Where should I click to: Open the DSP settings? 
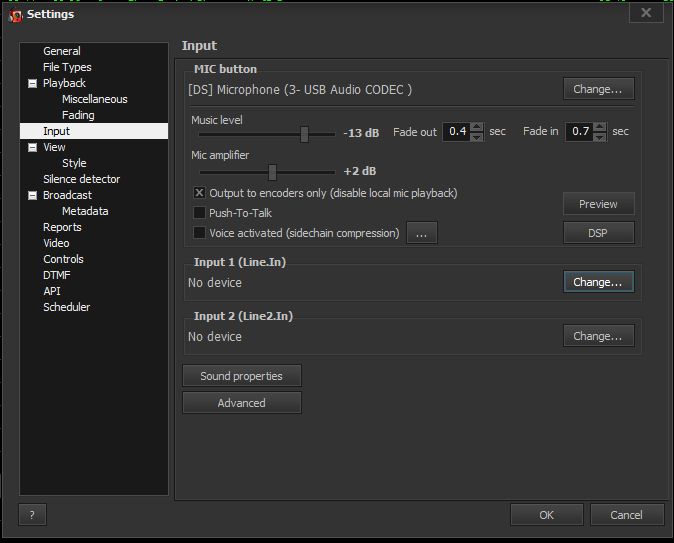coord(598,233)
